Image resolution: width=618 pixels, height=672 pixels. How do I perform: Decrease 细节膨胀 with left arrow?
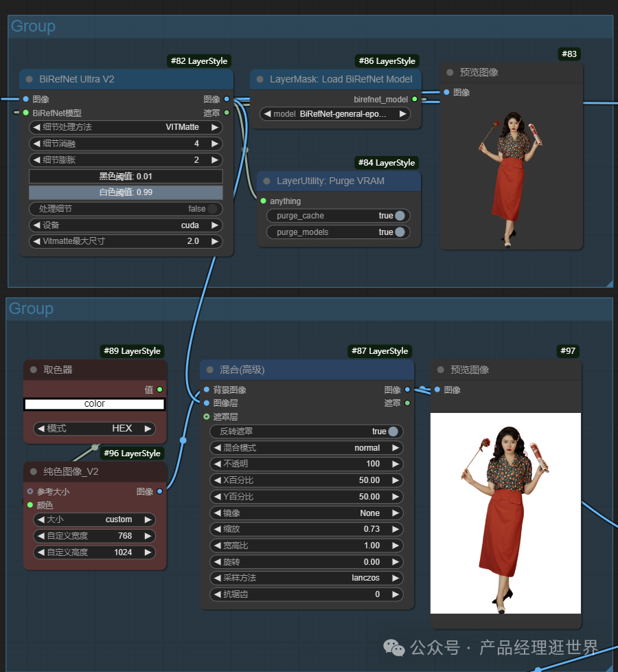pyautogui.click(x=37, y=160)
